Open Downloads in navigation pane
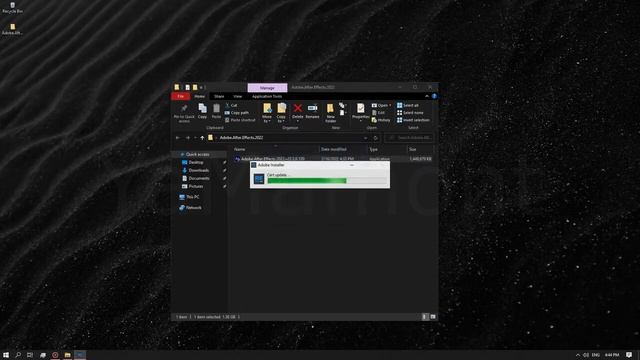This screenshot has width=640, height=360. [x=198, y=170]
